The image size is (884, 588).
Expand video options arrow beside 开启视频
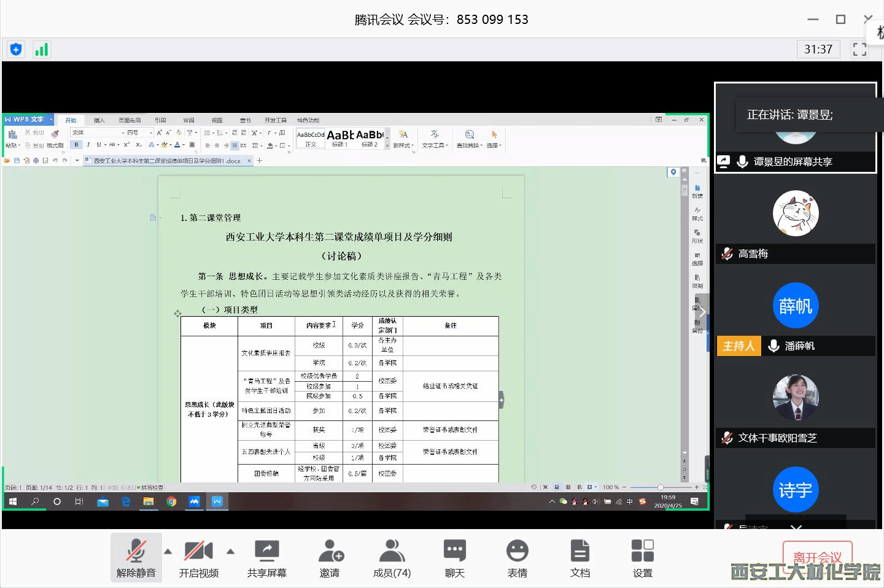pyautogui.click(x=231, y=551)
